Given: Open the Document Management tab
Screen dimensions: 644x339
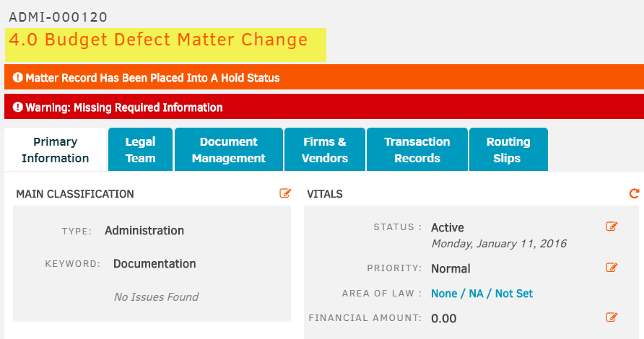Looking at the screenshot, I should (229, 149).
